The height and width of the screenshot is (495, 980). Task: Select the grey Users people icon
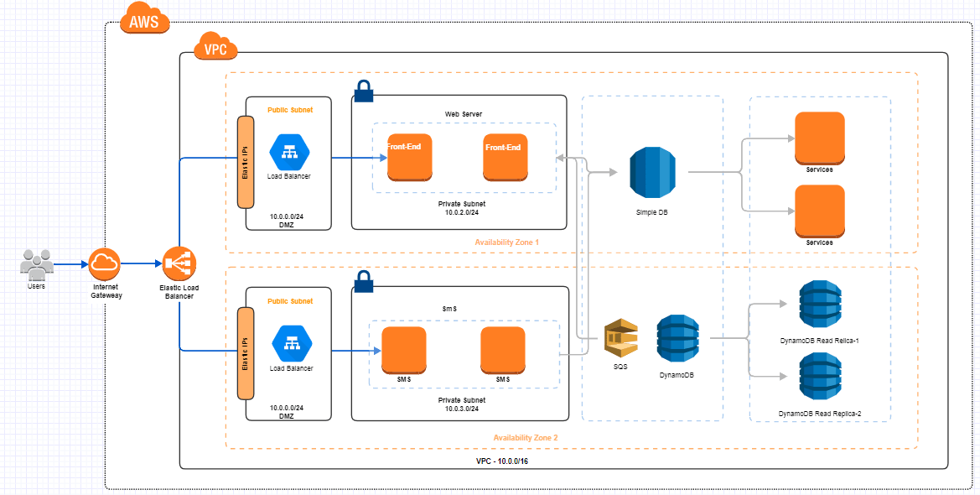point(35,265)
